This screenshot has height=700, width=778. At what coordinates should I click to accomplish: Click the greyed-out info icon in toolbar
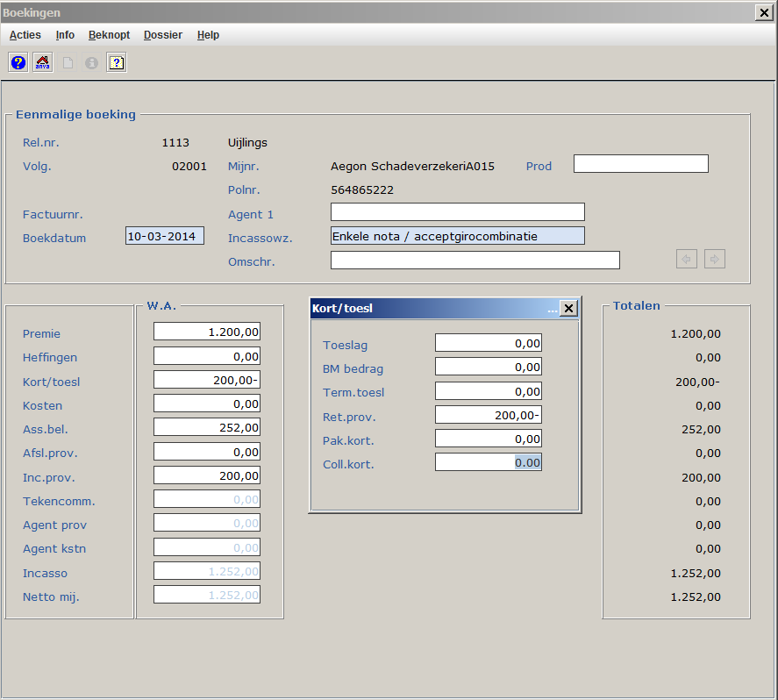(x=91, y=62)
